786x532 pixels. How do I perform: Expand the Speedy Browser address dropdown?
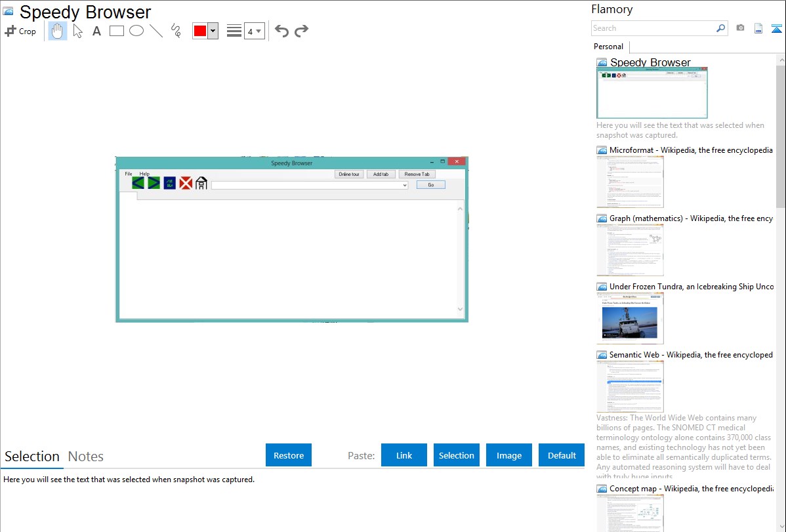(405, 186)
